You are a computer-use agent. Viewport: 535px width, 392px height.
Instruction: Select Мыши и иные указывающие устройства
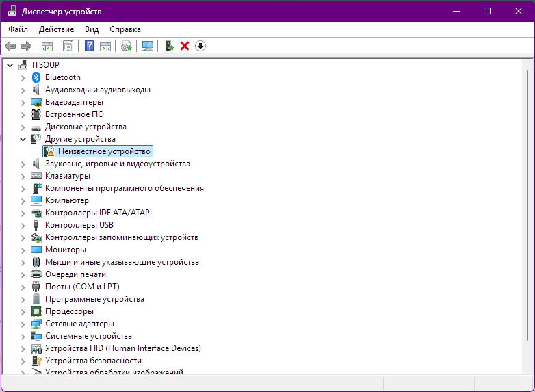point(122,262)
